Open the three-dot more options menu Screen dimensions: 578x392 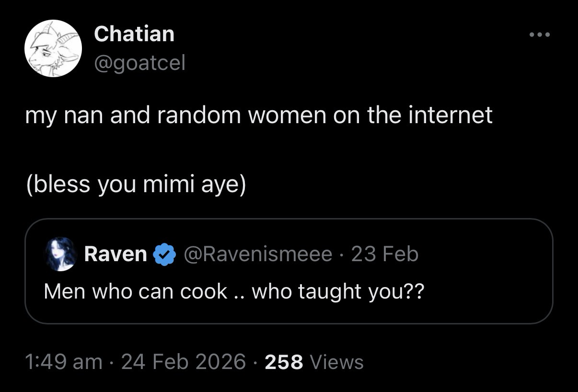click(540, 35)
